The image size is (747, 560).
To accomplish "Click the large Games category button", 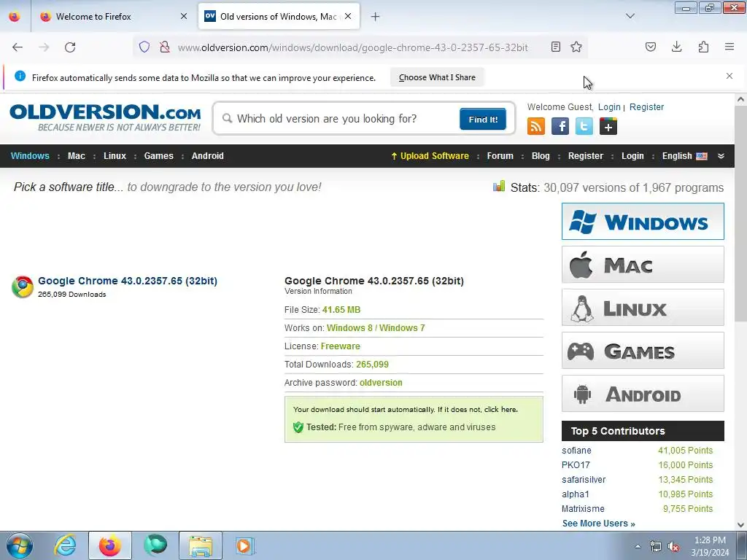I will click(x=643, y=351).
